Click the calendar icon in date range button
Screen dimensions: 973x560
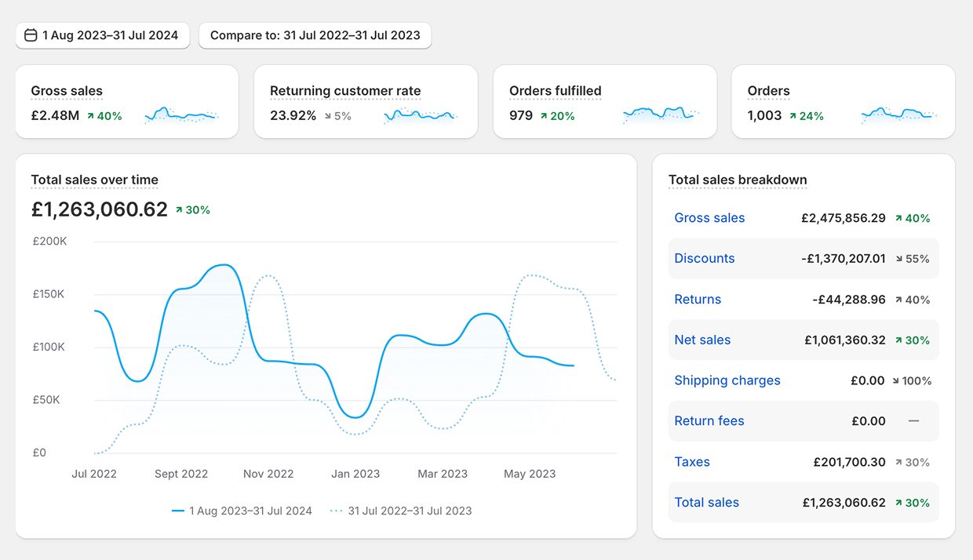pyautogui.click(x=31, y=35)
